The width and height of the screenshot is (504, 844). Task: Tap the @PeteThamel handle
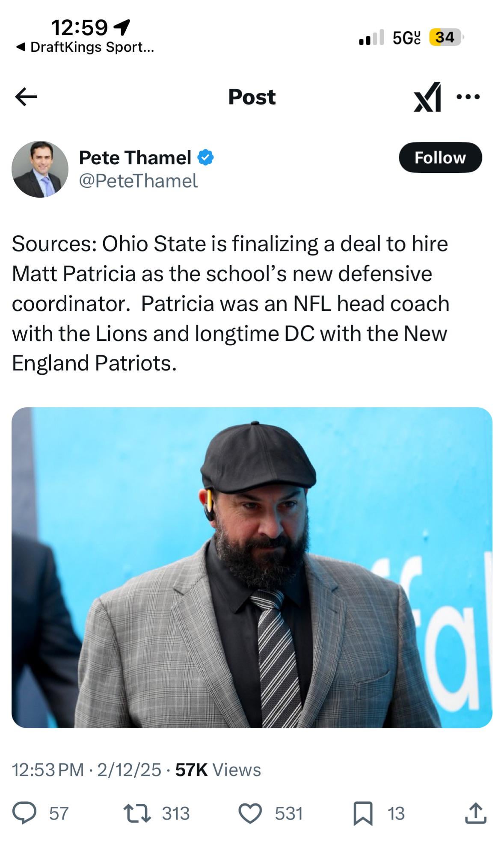(x=138, y=181)
